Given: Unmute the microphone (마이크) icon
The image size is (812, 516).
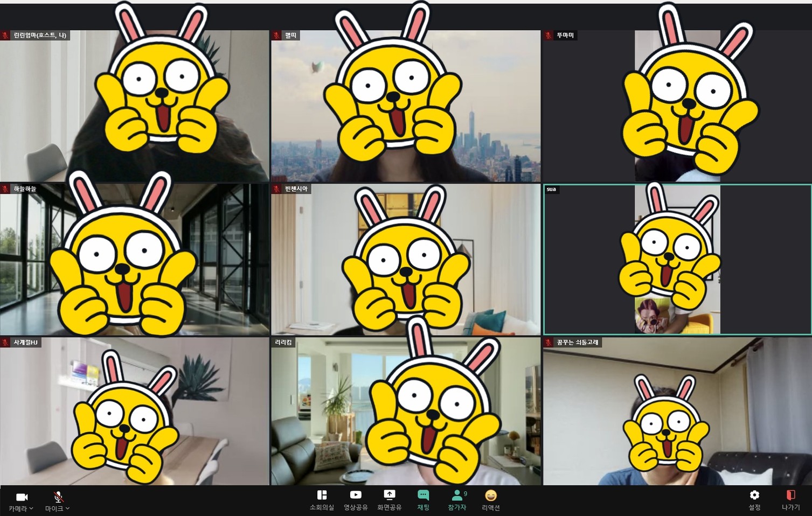Looking at the screenshot, I should [x=58, y=497].
